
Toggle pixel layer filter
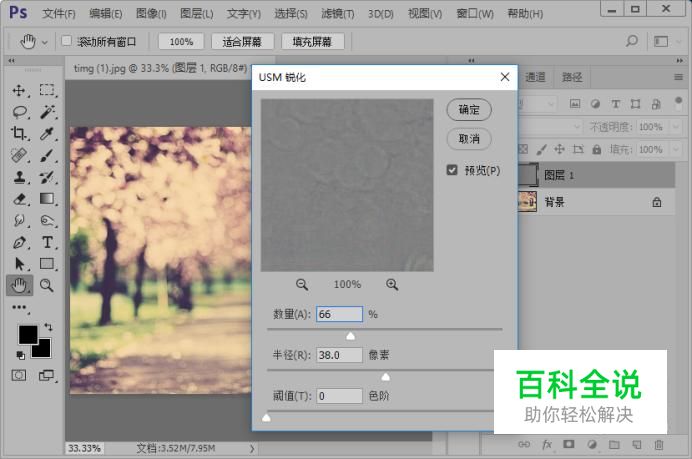point(575,104)
